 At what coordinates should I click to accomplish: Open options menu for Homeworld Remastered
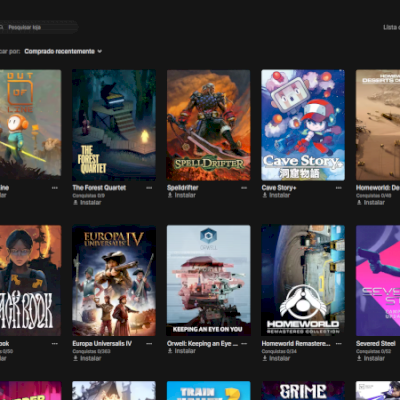(x=339, y=344)
